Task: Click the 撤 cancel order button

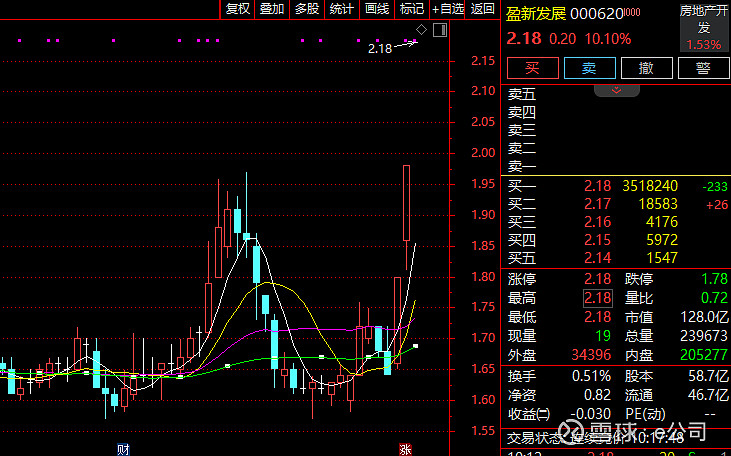Action: pos(646,68)
